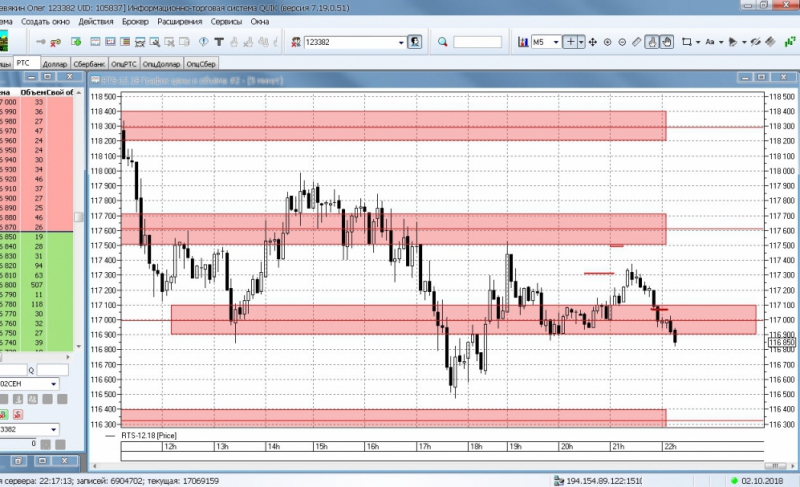Open the account 123382 dropdown
The image size is (800, 487).
click(x=401, y=42)
